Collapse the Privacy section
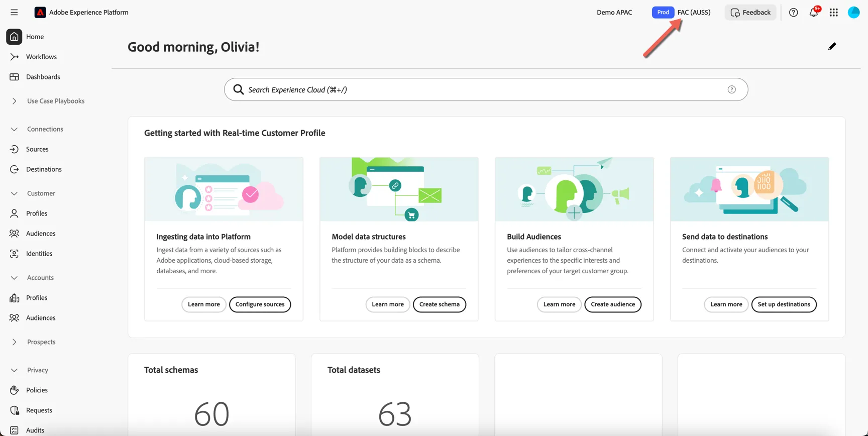 tap(14, 370)
